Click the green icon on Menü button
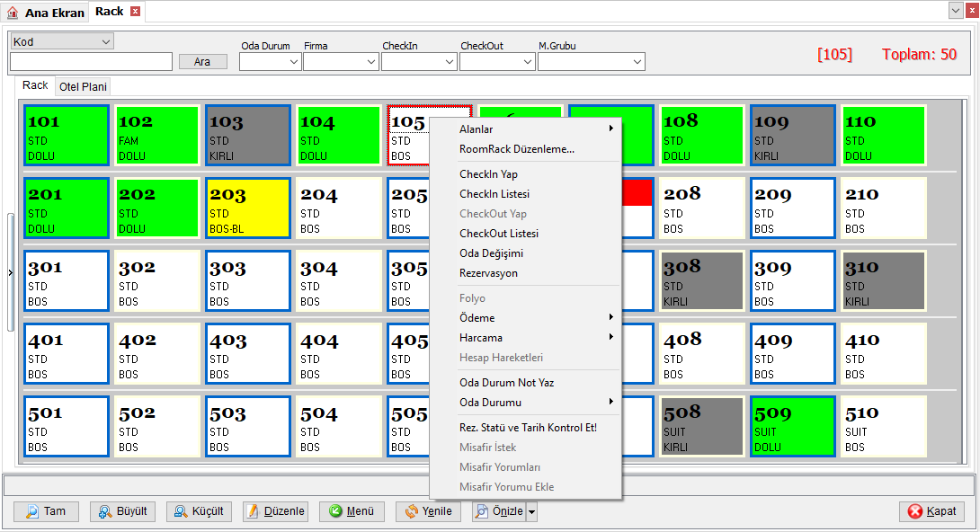This screenshot has height=532, width=980. 335,510
